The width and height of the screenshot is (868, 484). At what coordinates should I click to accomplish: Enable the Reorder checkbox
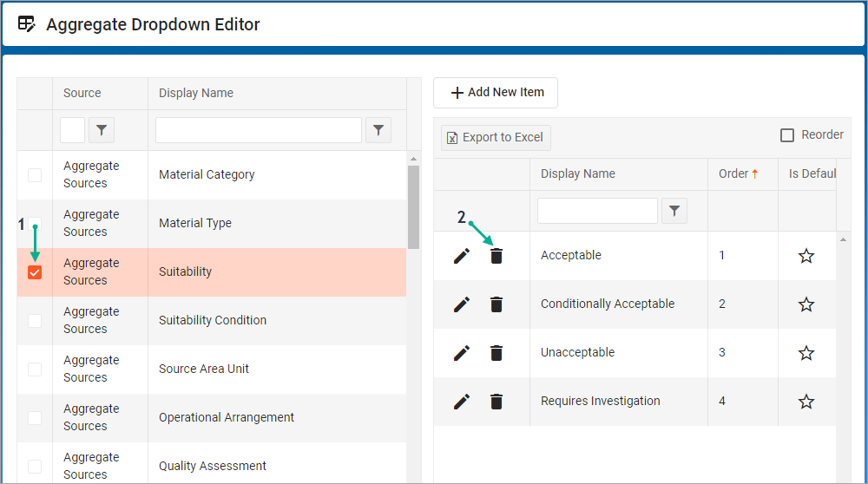pos(787,135)
